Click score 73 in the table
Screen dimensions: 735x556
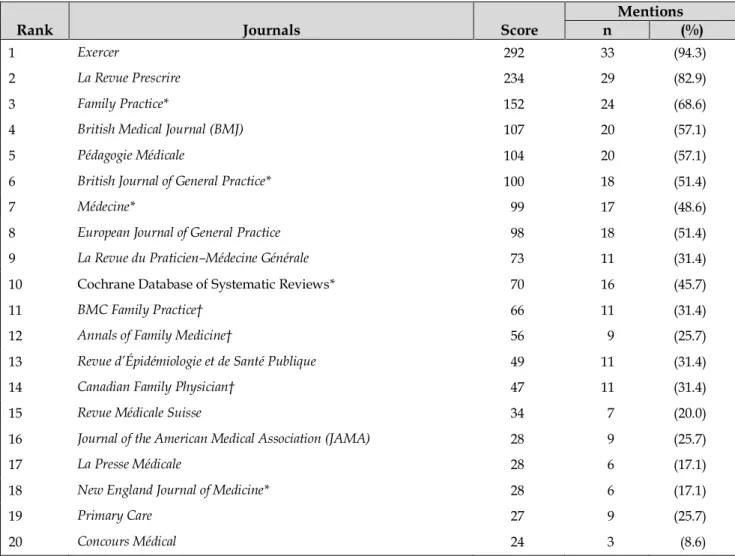pos(517,258)
